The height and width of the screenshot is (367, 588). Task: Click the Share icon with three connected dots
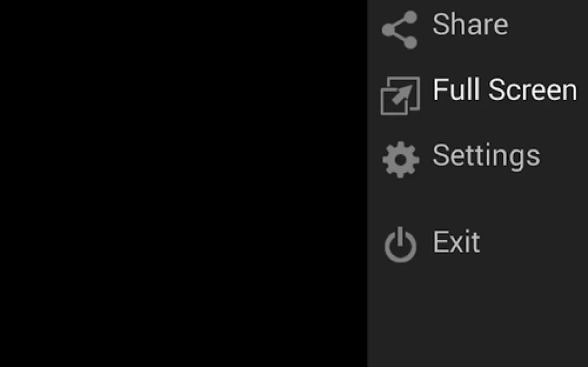400,30
